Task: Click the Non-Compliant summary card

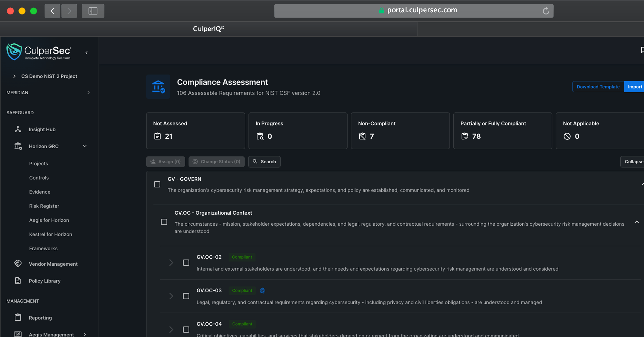Action: click(400, 131)
